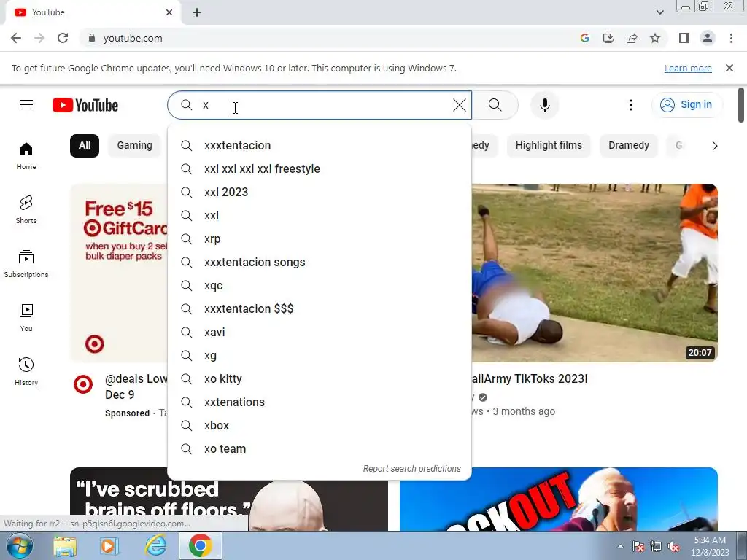Clear the search box with the X
This screenshot has width=747, height=560.
click(x=460, y=105)
